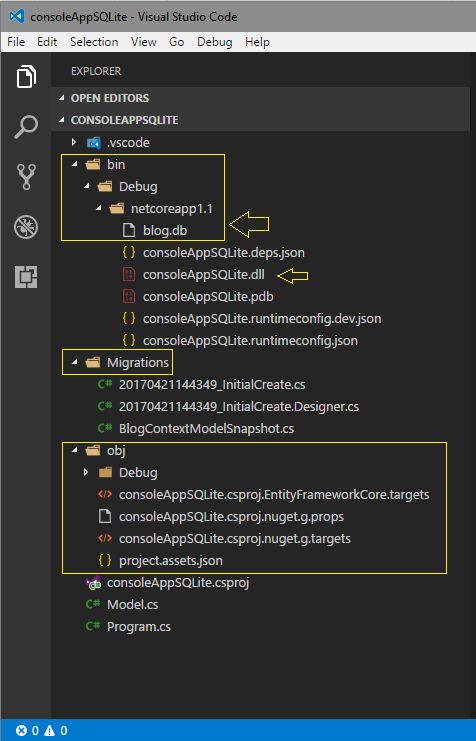Open consoleAppSQLite.csproj.EntityFrameworkCore.targets

click(x=274, y=494)
